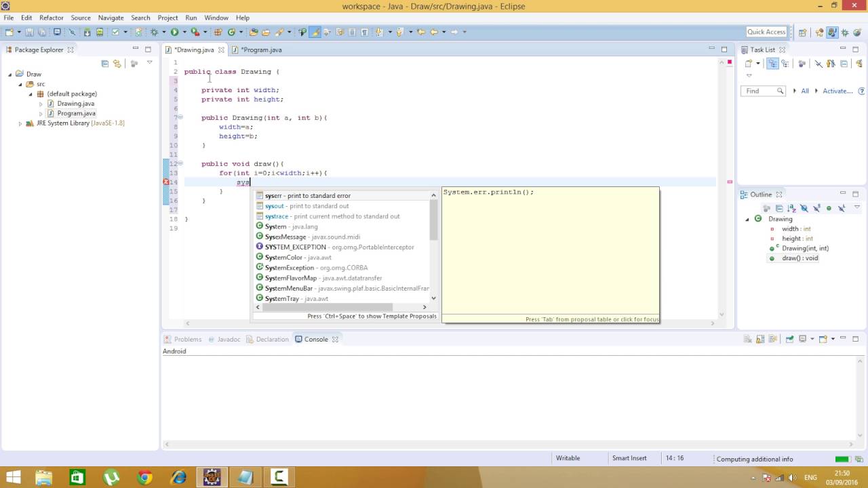Image resolution: width=868 pixels, height=488 pixels.
Task: Open Package Explorer view menu triangle
Action: (150, 63)
